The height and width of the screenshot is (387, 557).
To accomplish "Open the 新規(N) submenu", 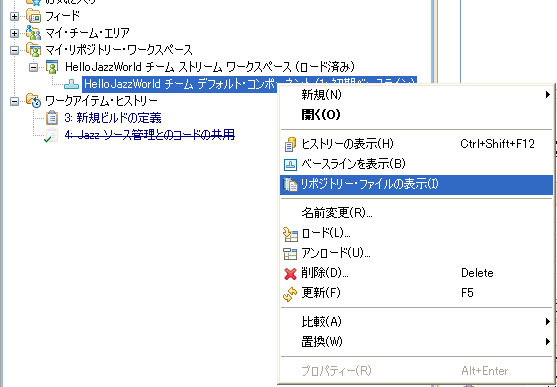I will [416, 95].
